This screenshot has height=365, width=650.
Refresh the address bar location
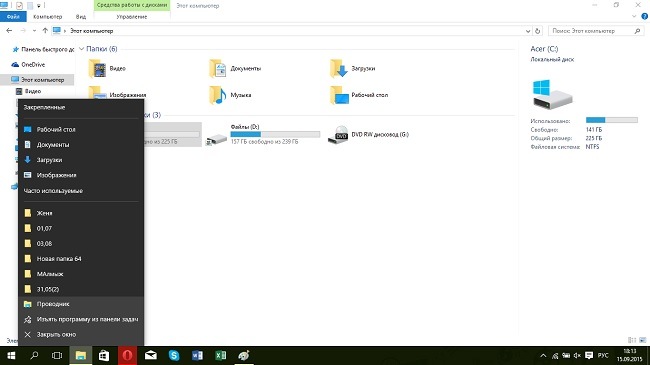click(538, 31)
